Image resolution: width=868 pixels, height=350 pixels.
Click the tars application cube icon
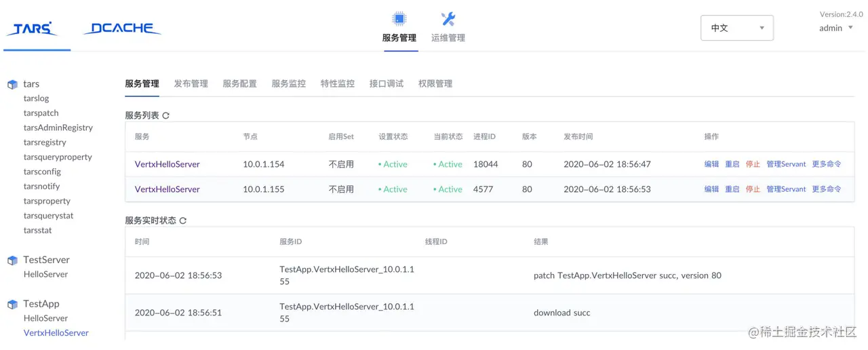tap(12, 85)
